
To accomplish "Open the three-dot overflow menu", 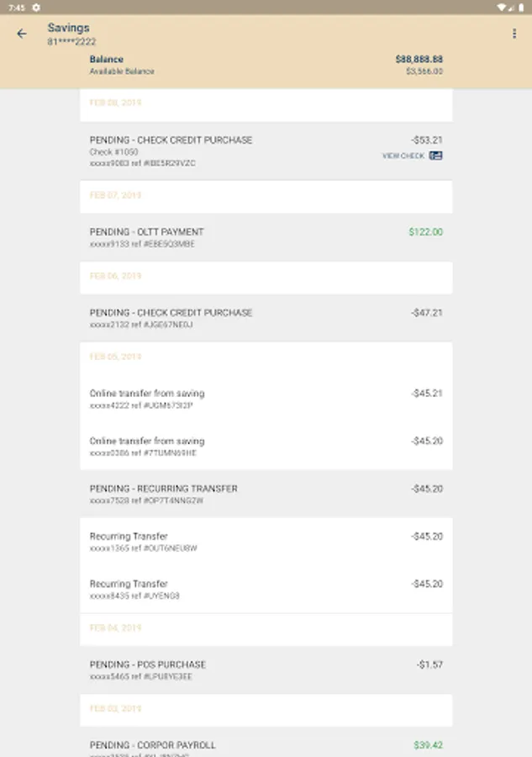I will (x=514, y=34).
